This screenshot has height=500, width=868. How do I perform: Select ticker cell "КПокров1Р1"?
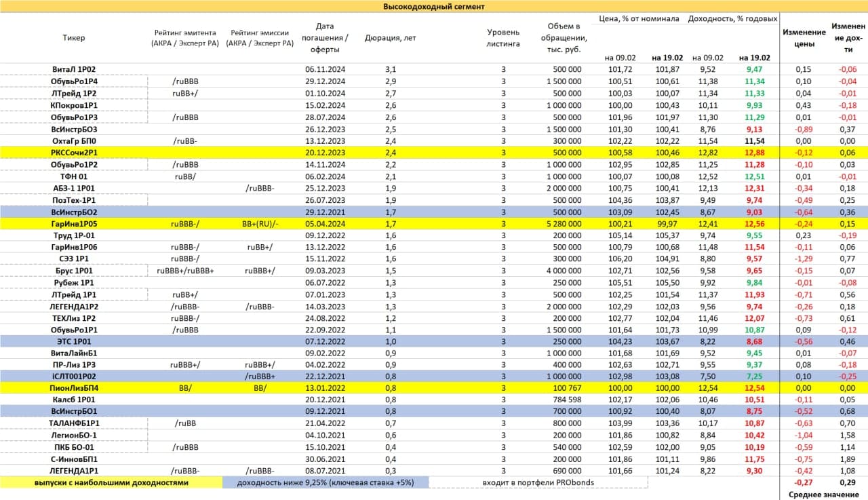coord(74,104)
